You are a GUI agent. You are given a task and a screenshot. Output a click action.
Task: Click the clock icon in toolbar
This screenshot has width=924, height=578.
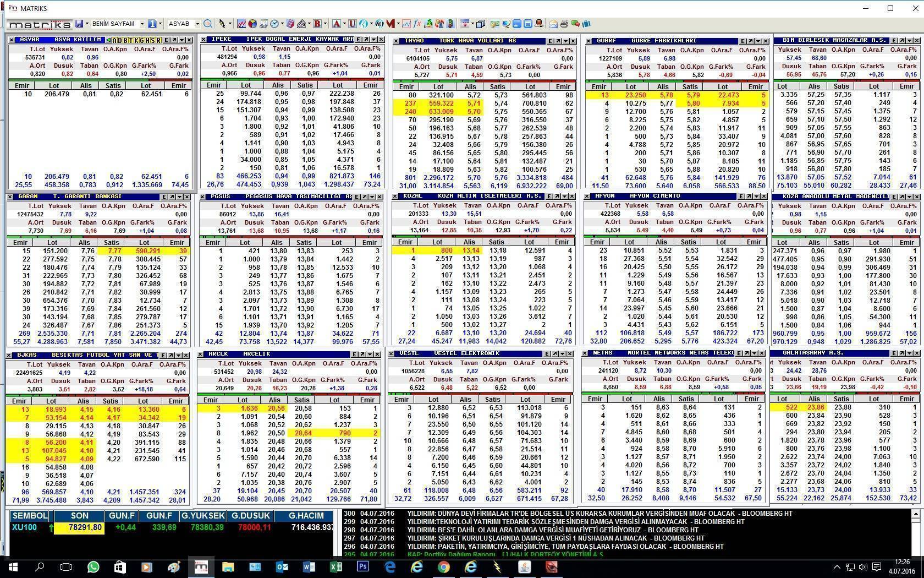[274, 24]
